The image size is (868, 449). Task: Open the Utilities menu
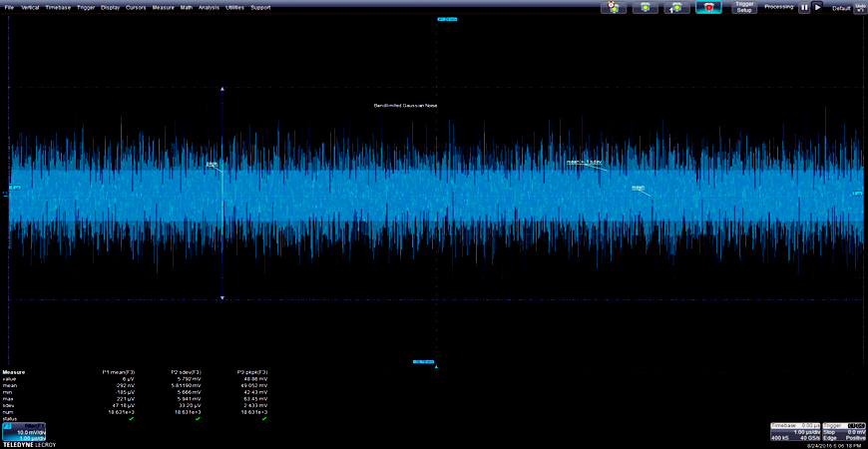click(235, 8)
